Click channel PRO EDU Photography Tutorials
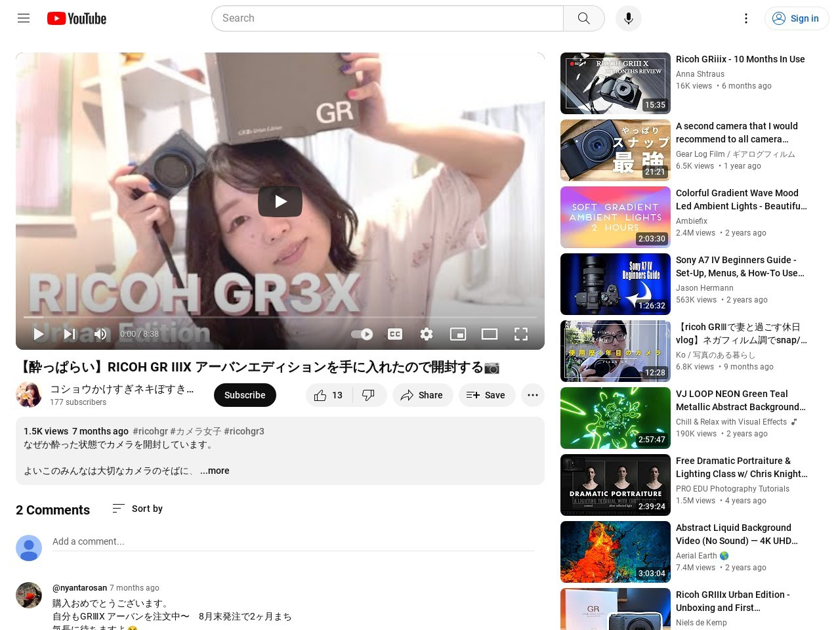 tap(732, 489)
